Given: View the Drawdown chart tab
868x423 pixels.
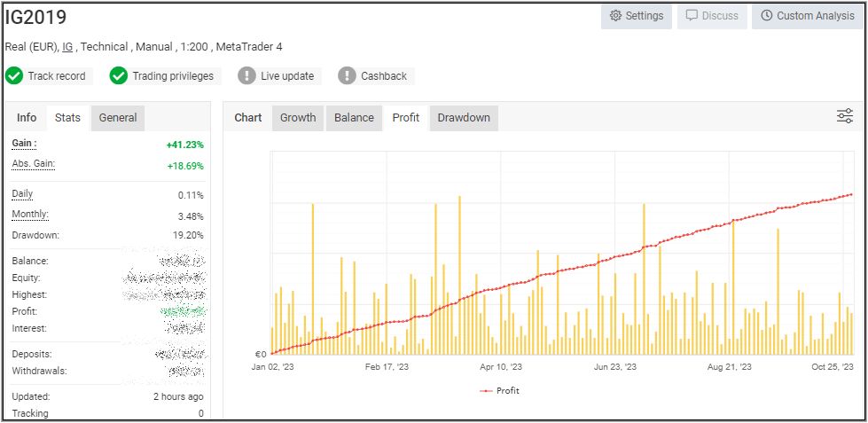Looking at the screenshot, I should point(464,118).
